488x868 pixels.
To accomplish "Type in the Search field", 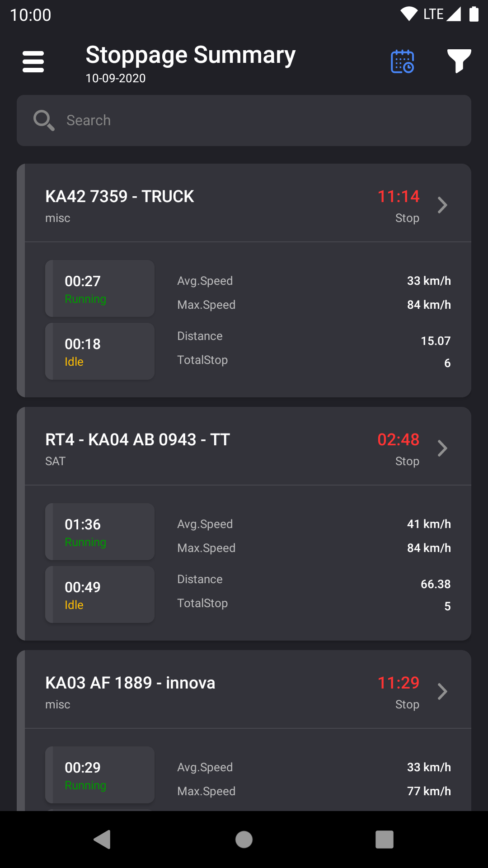I will [262, 120].
